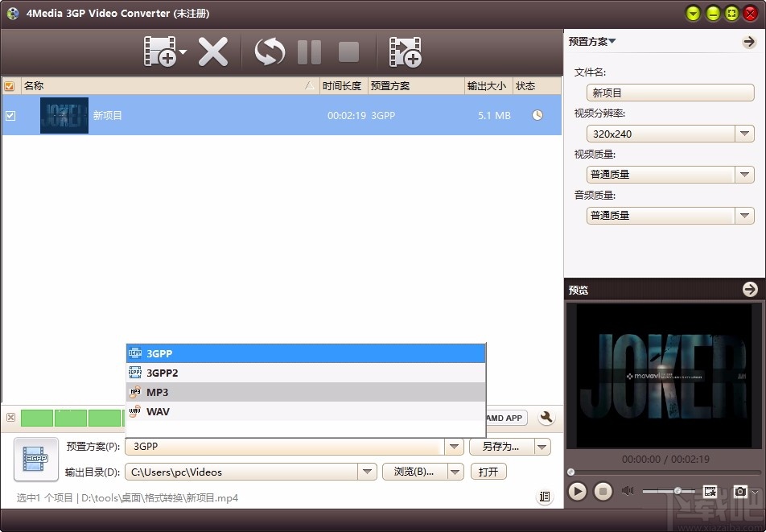Uncheck the 新项目 video item checkbox
This screenshot has height=532, width=766.
10,115
